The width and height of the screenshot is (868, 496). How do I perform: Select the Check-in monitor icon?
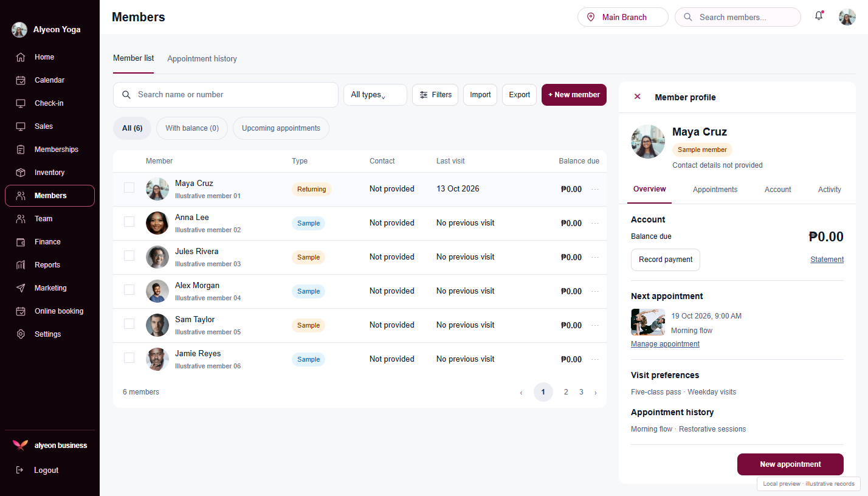tap(21, 103)
